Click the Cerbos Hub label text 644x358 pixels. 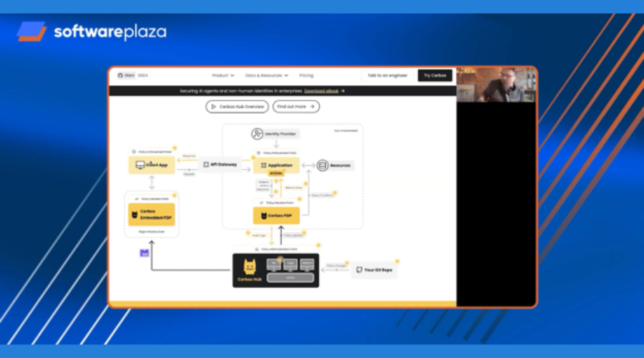pos(250,279)
